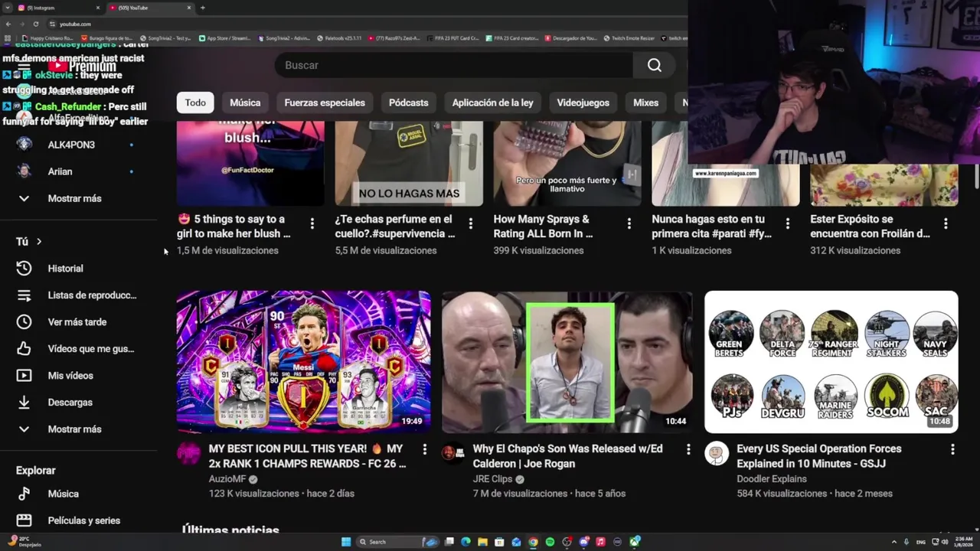
Task: Open Ariian channel avatar
Action: (x=24, y=171)
